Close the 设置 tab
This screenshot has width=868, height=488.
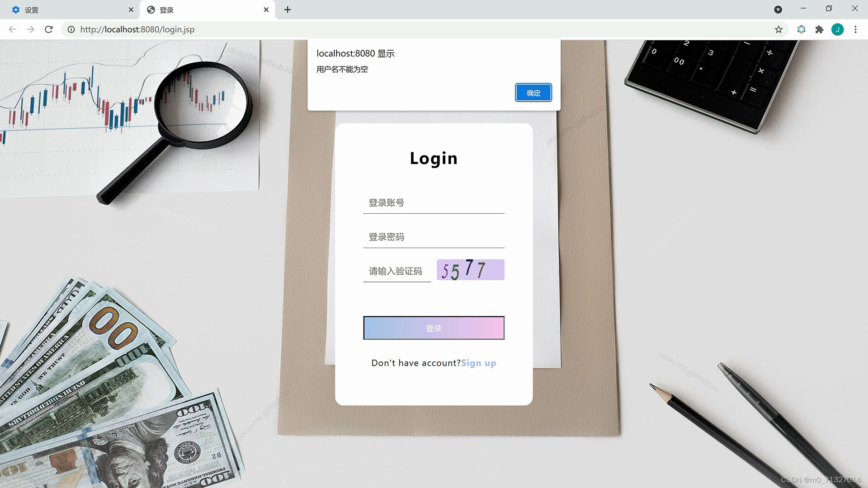click(131, 9)
